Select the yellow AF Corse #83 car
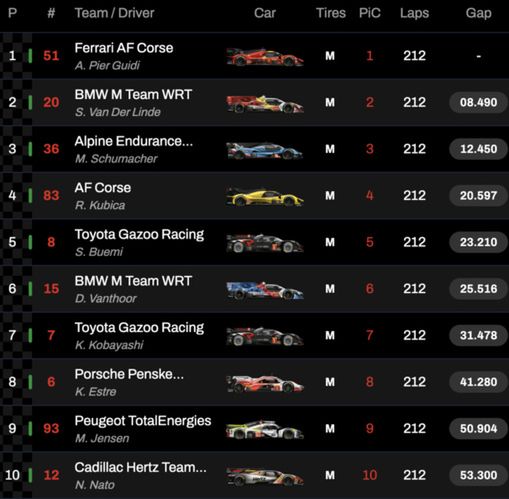 265,197
